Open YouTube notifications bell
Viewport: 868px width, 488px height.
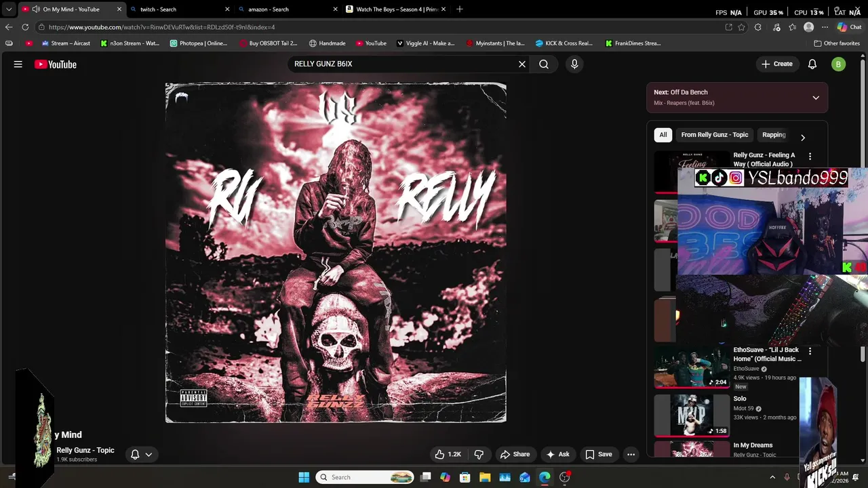click(812, 64)
